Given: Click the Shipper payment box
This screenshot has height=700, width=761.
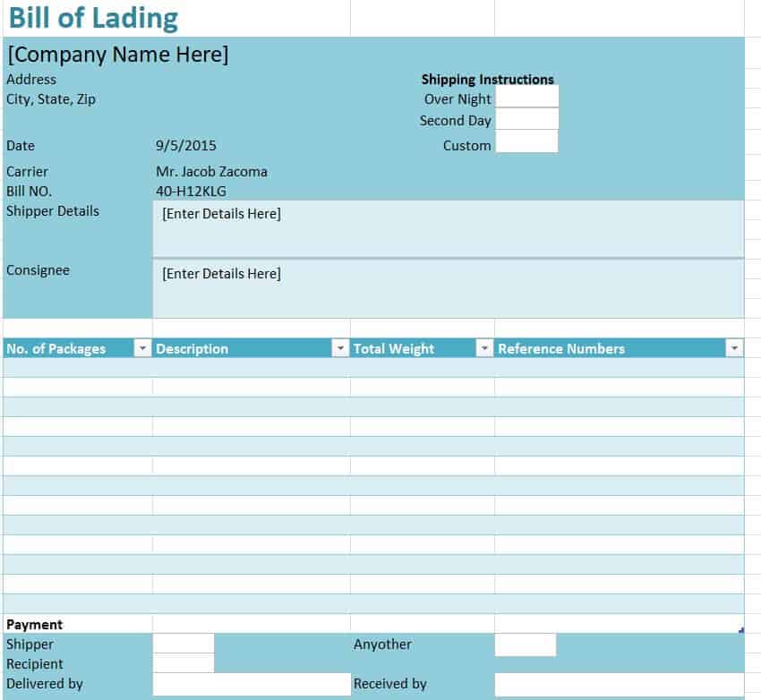Looking at the screenshot, I should 184,644.
